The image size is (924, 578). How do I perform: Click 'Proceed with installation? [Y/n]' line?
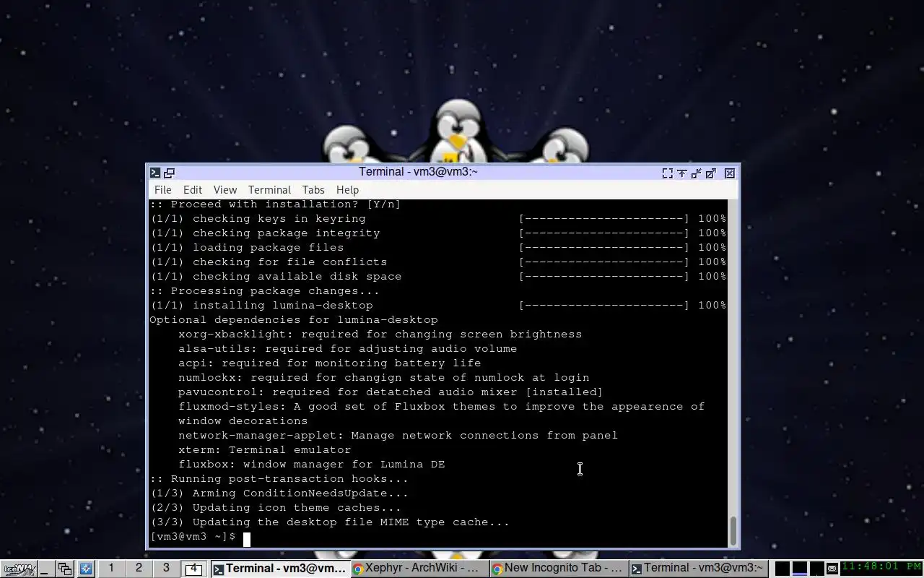[276, 204]
